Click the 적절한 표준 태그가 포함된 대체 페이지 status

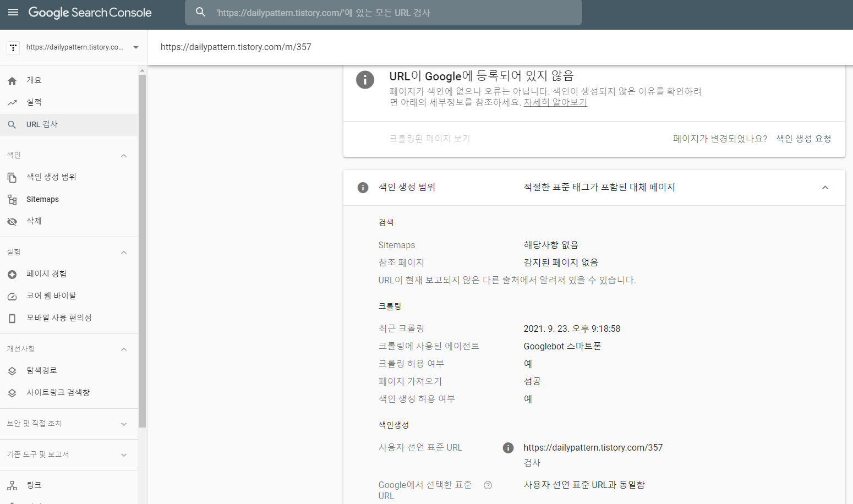click(599, 188)
